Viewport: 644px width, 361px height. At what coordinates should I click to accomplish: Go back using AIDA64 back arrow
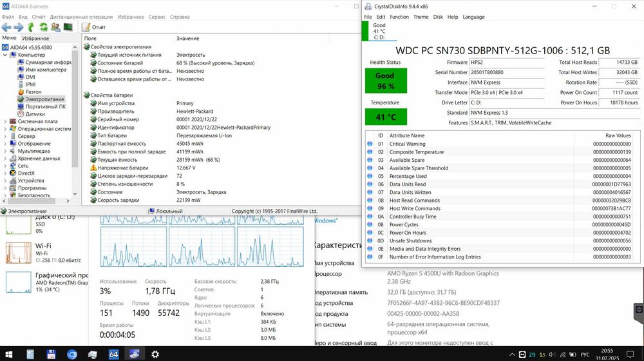click(6, 27)
